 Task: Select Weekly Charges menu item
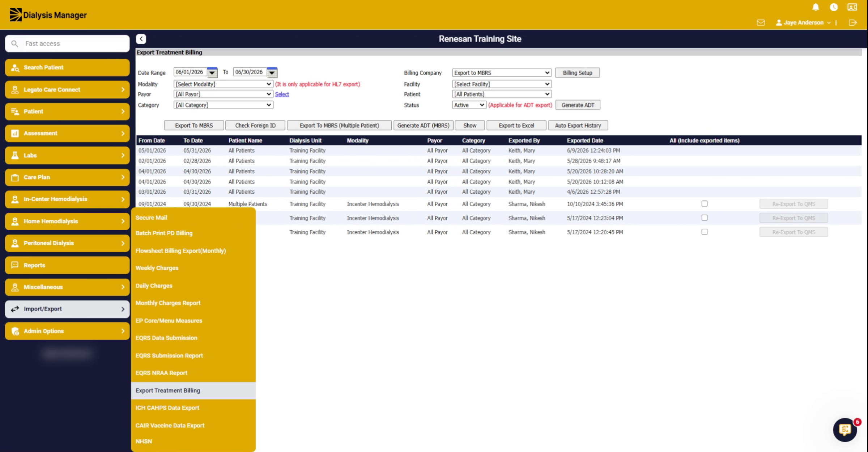coord(157,268)
